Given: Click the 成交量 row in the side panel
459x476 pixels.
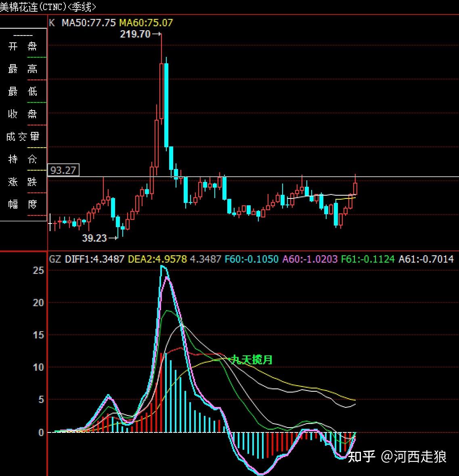Looking at the screenshot, I should [23, 137].
